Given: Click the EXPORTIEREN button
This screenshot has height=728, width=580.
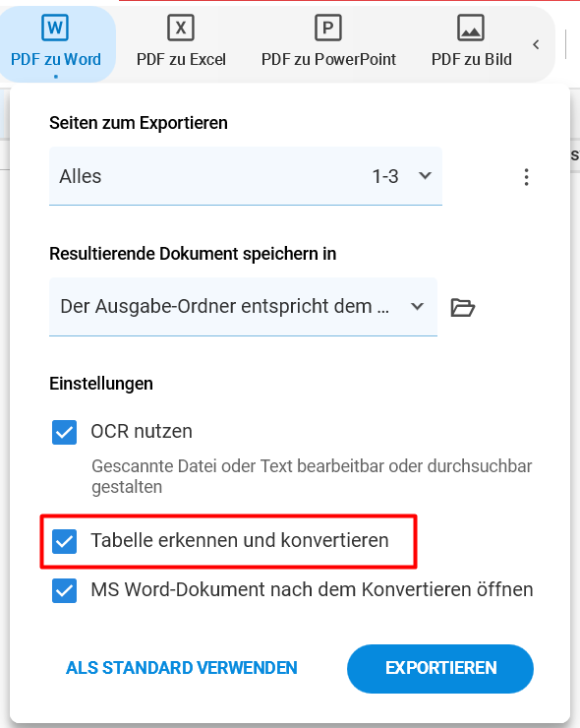Looking at the screenshot, I should point(440,669).
